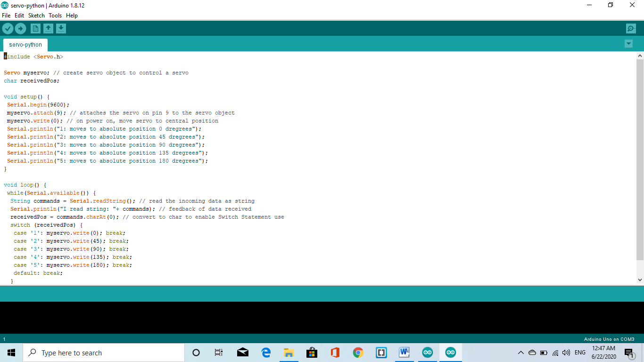Switch to Microsoft Word on taskbar
This screenshot has width=644, height=362.
404,353
